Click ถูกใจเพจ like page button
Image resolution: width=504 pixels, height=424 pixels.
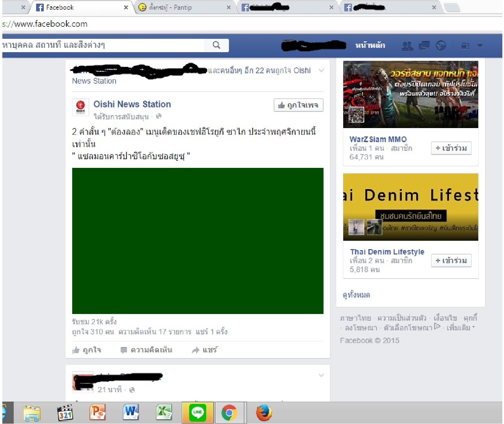coord(298,105)
